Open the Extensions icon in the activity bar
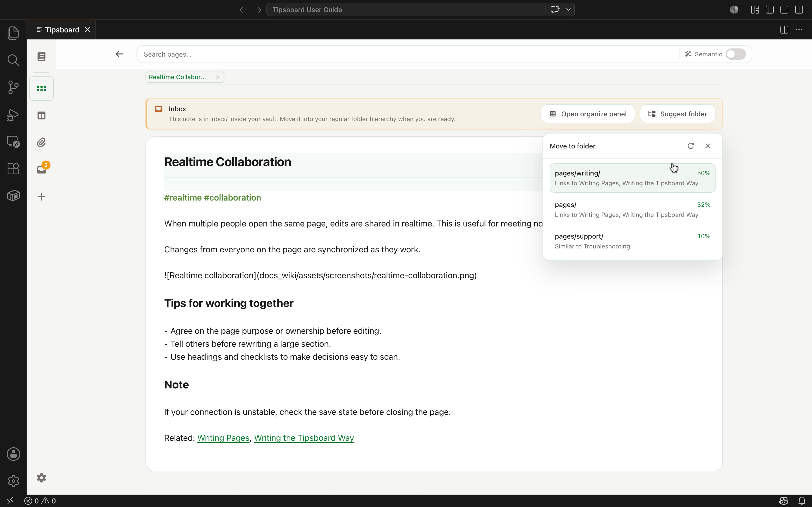 [14, 169]
